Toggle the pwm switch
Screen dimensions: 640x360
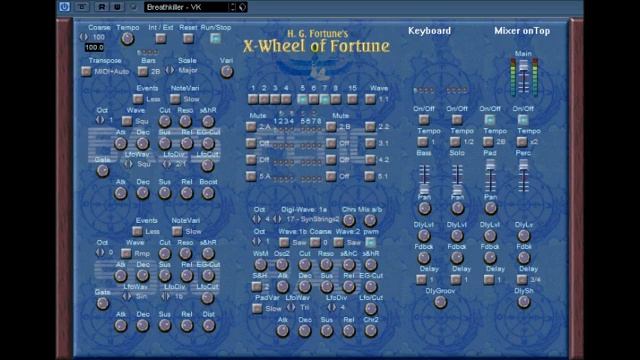point(370,242)
